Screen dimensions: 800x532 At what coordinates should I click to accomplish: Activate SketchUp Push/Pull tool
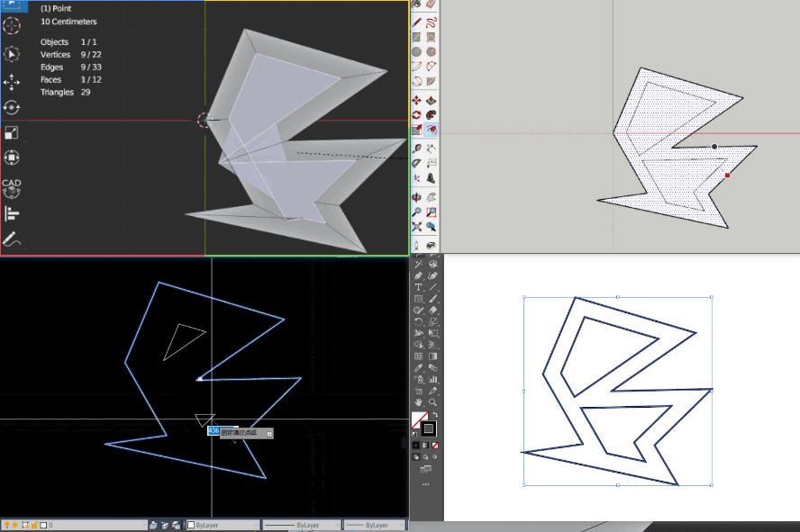click(432, 100)
